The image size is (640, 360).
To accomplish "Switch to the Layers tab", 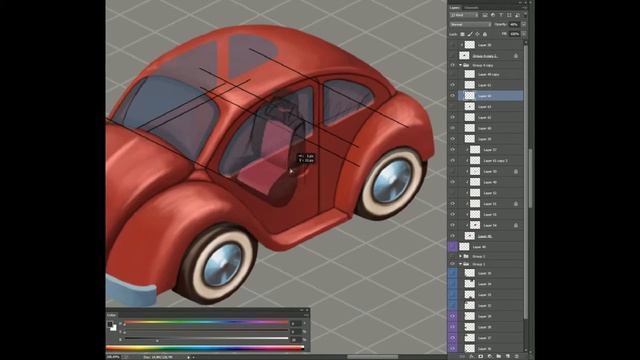I will point(455,8).
